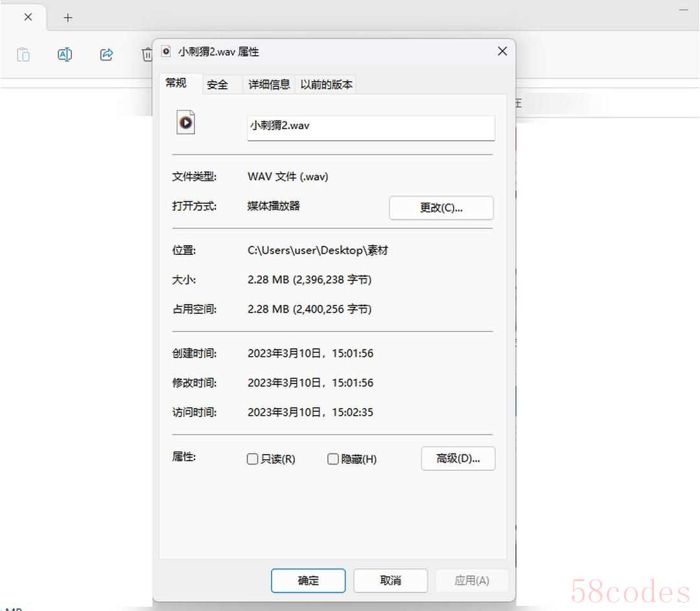Click the Paste icon in Explorer toolbar

click(23, 54)
